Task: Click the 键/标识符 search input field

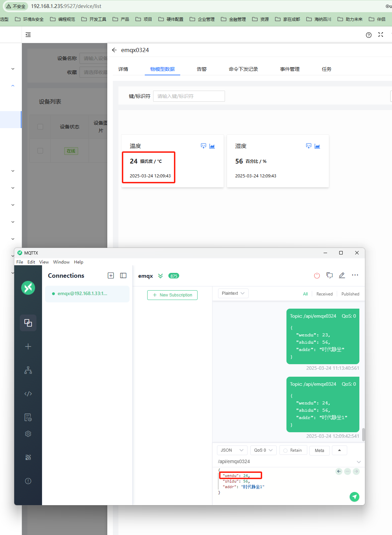Action: 189,96
